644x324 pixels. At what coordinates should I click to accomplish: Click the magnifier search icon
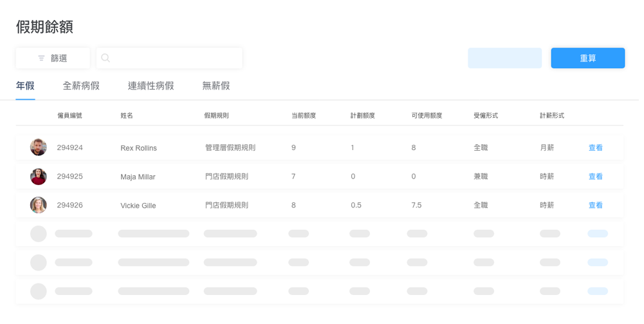point(106,58)
